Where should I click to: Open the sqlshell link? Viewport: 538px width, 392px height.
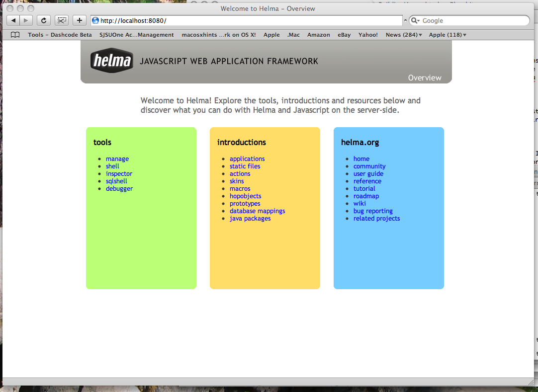coord(116,181)
